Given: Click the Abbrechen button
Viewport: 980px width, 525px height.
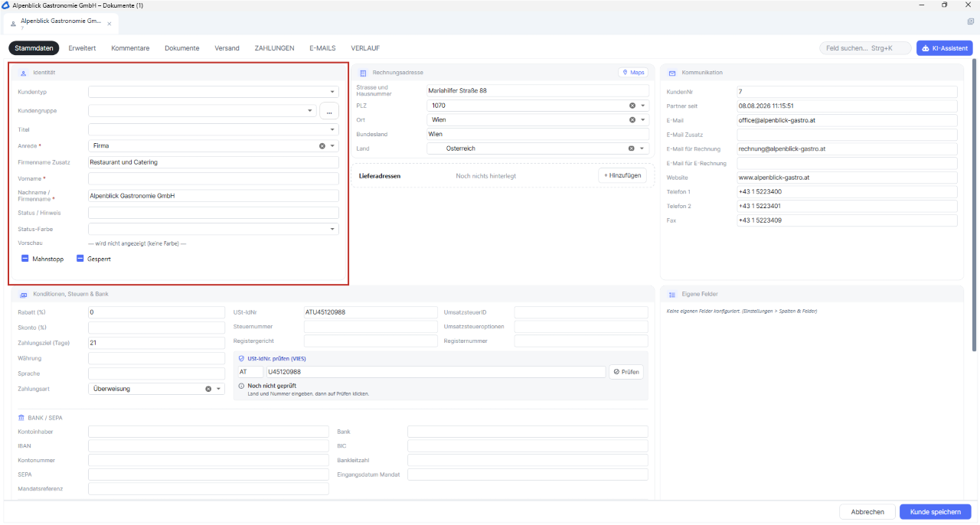Looking at the screenshot, I should click(x=867, y=512).
